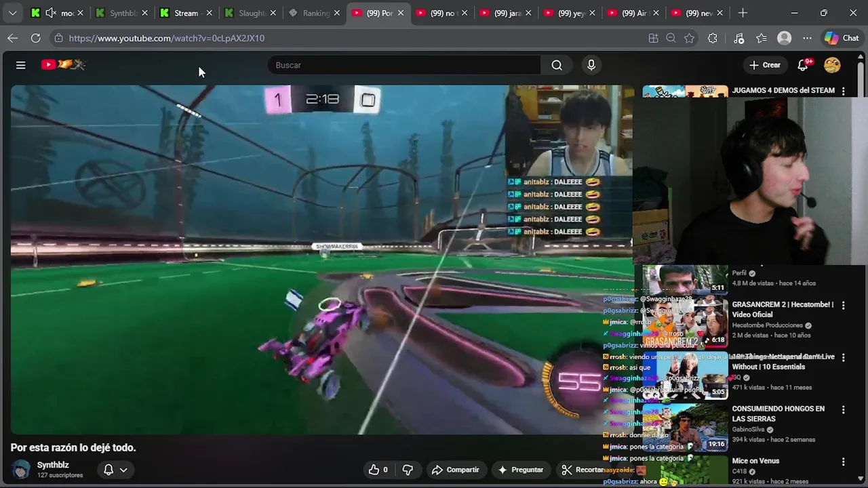Open tab search chevron dropdown
Image resolution: width=868 pixels, height=488 pixels.
(x=13, y=13)
